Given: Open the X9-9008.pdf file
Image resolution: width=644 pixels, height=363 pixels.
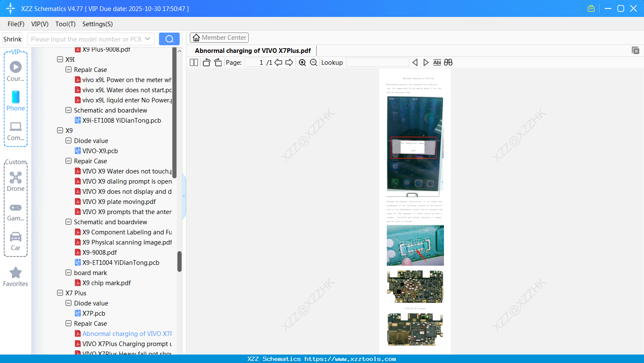Looking at the screenshot, I should (x=96, y=253).
